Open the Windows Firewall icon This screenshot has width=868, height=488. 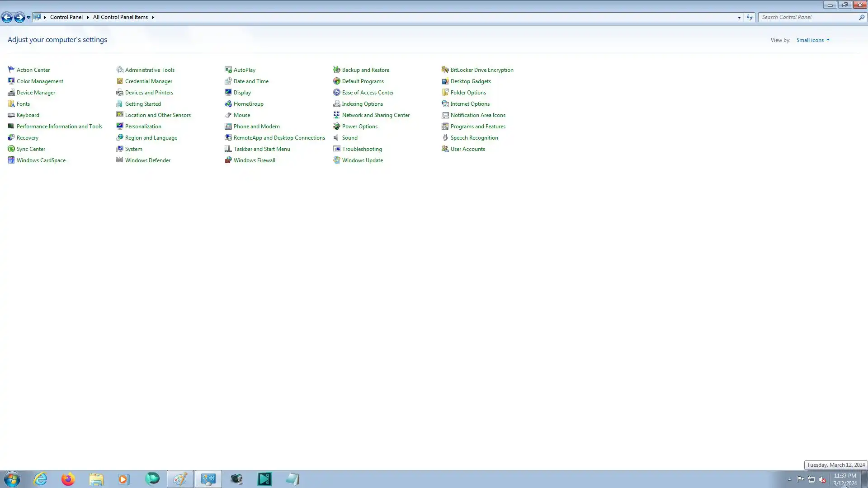click(228, 160)
